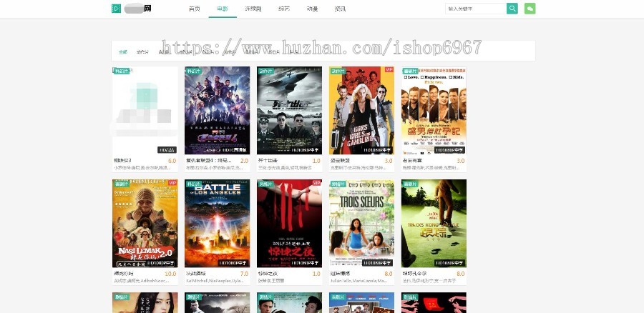Image resolution: width=644 pixels, height=313 pixels.
Task: Click the genre tag on Trois Soeurs poster
Action: (x=338, y=184)
